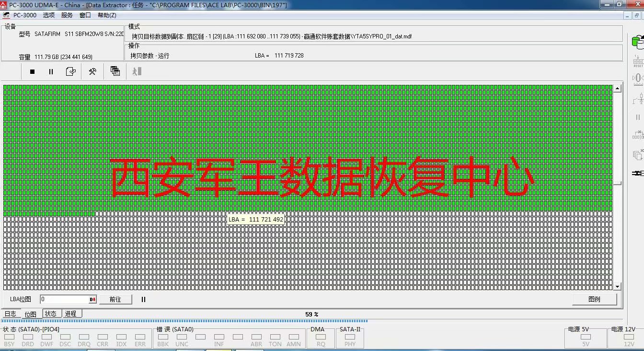Switch to the 日志 tab
Screen dimensions: 644x351
pyautogui.click(x=10, y=314)
